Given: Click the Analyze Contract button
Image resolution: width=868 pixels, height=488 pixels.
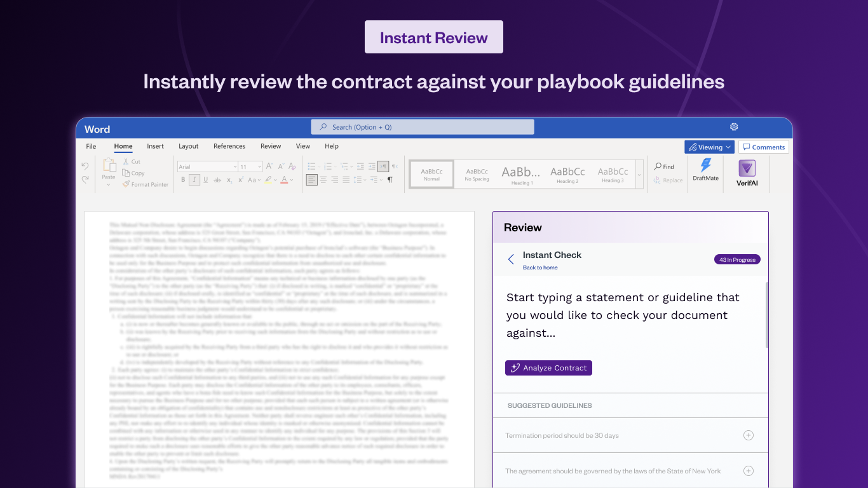Looking at the screenshot, I should point(548,368).
